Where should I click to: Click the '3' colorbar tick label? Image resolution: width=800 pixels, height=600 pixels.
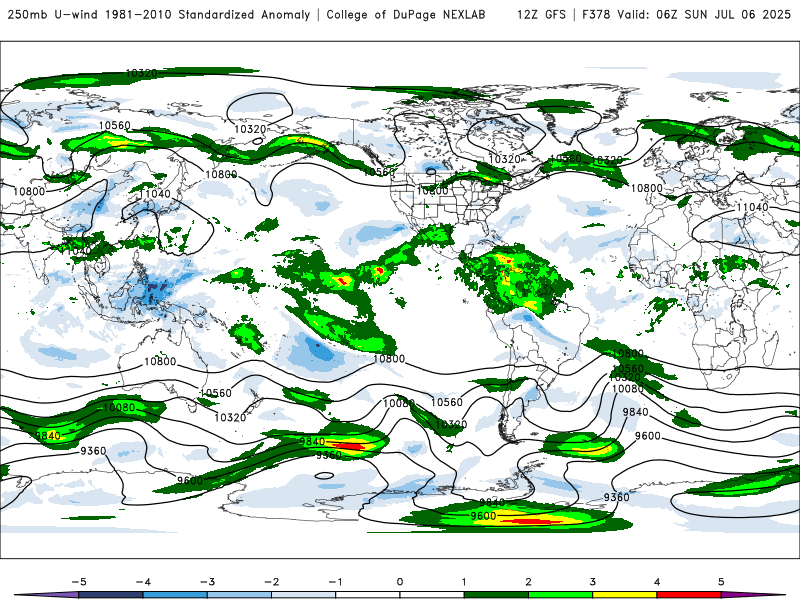(593, 582)
